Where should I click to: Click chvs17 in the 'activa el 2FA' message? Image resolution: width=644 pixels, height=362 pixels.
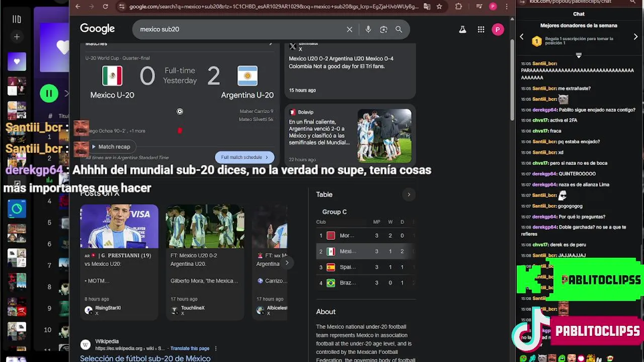540,120
